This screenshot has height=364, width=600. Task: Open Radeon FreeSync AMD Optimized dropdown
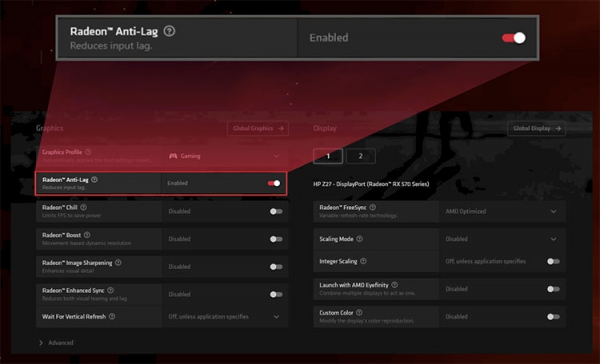click(x=502, y=211)
